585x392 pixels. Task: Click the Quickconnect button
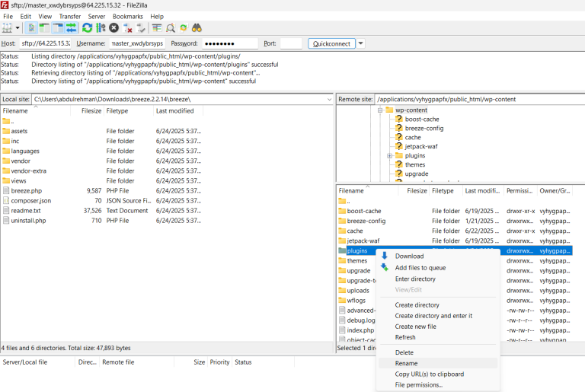331,43
